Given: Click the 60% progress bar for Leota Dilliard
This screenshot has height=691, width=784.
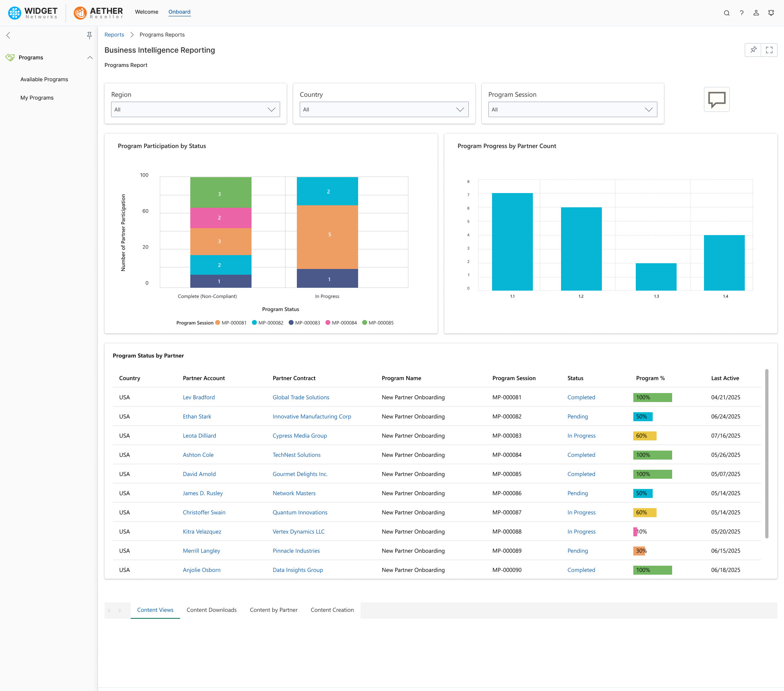Looking at the screenshot, I should pos(644,435).
